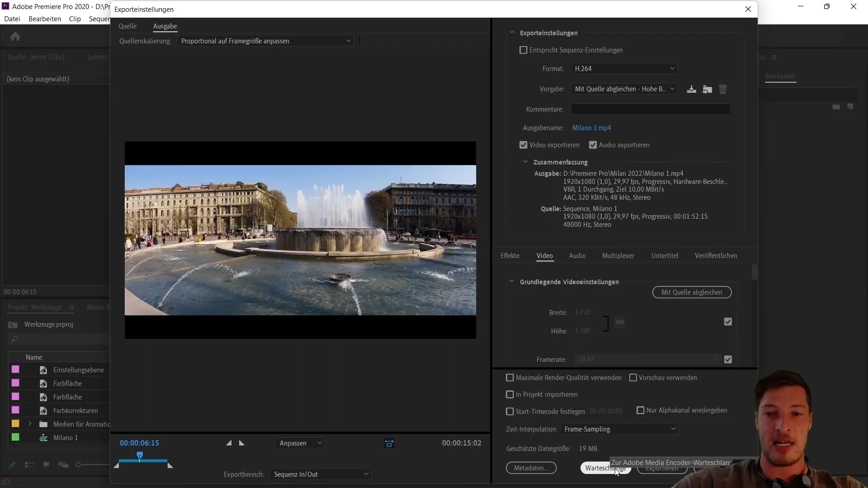868x488 pixels.
Task: Close the Exporteinstellungen dialog
Action: tap(748, 9)
